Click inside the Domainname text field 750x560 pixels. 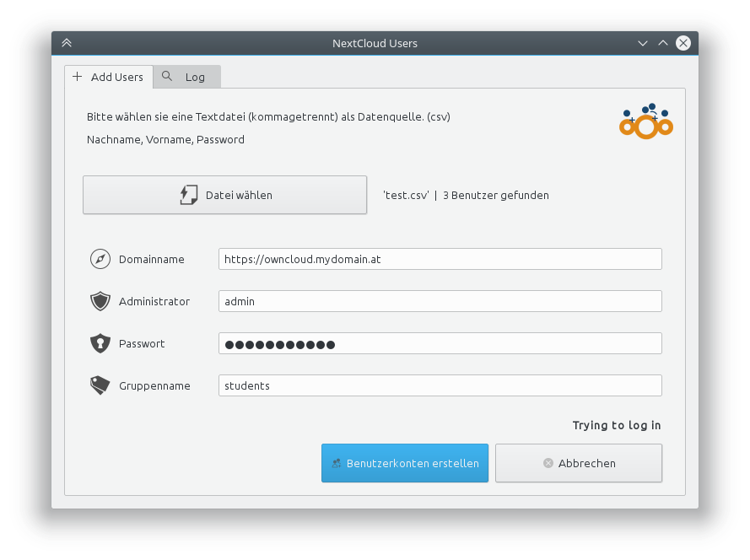[439, 259]
